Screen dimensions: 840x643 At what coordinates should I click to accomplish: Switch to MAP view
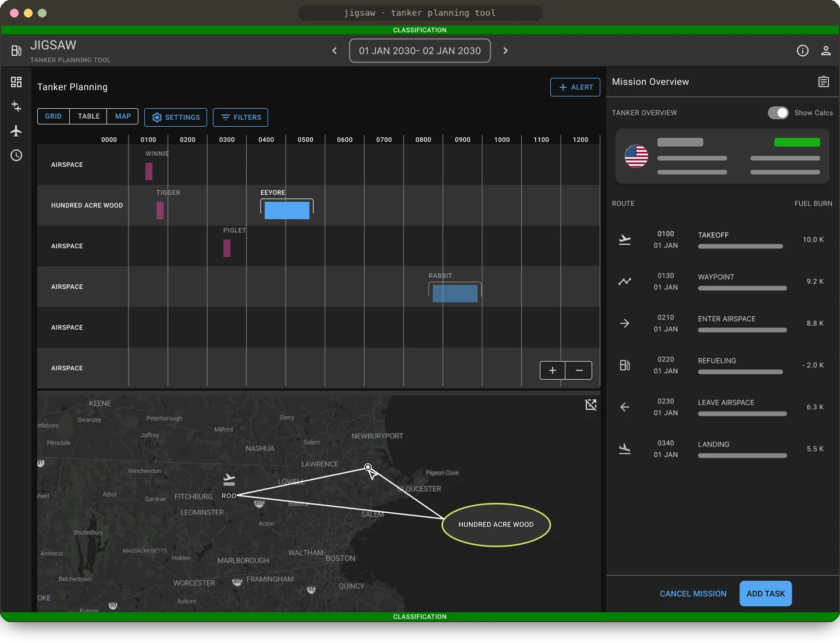pyautogui.click(x=123, y=116)
